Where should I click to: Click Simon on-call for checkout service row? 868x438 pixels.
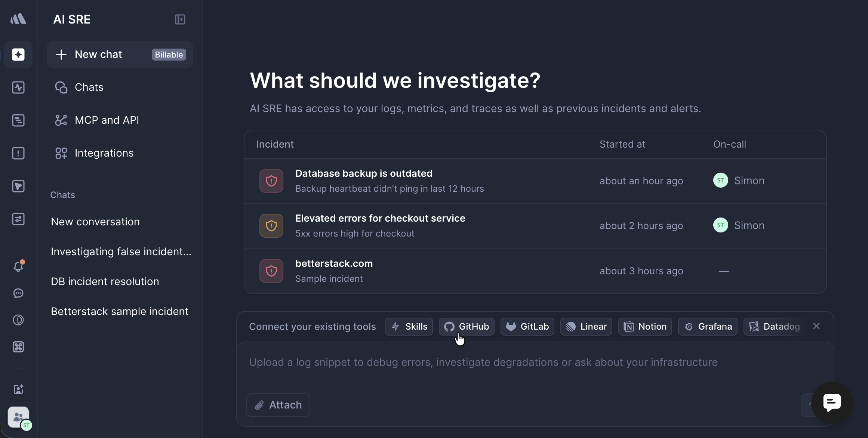point(739,225)
